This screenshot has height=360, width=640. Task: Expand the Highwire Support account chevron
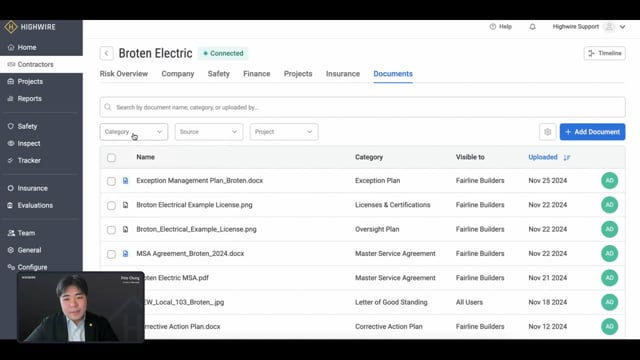click(x=622, y=27)
